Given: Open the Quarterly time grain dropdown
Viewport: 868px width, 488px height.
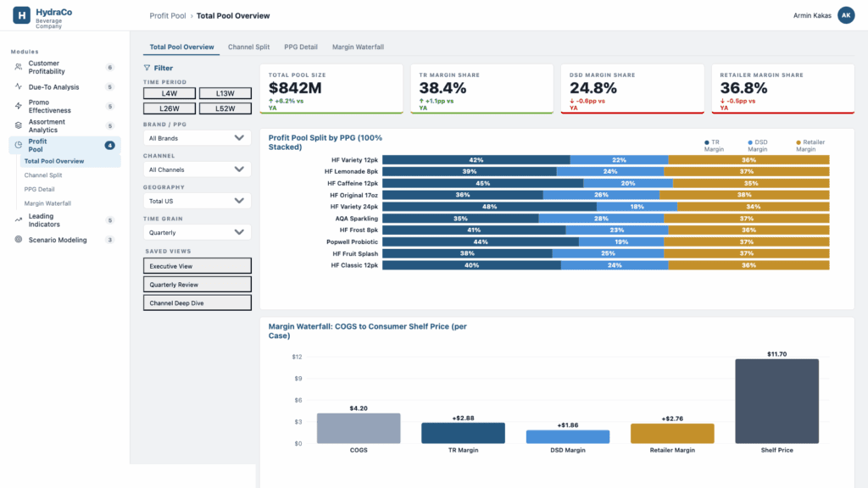Looking at the screenshot, I should pyautogui.click(x=197, y=232).
